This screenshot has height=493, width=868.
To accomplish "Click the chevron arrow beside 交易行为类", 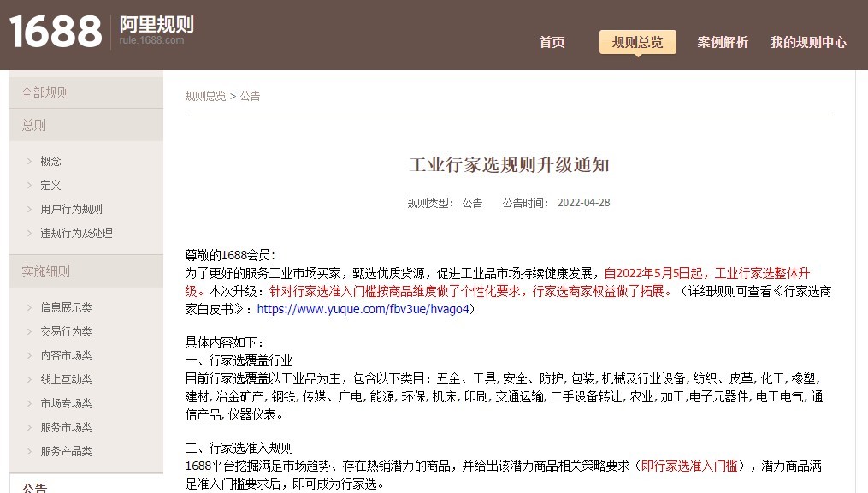I will coord(29,331).
